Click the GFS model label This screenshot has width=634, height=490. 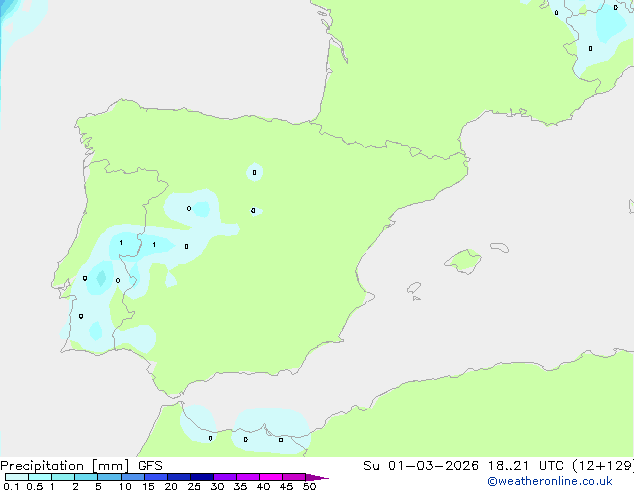point(150,465)
